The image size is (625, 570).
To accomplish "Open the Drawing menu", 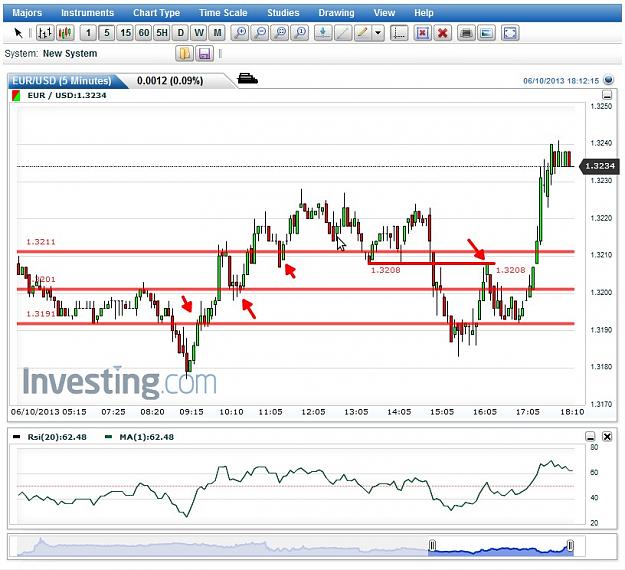I will (336, 13).
